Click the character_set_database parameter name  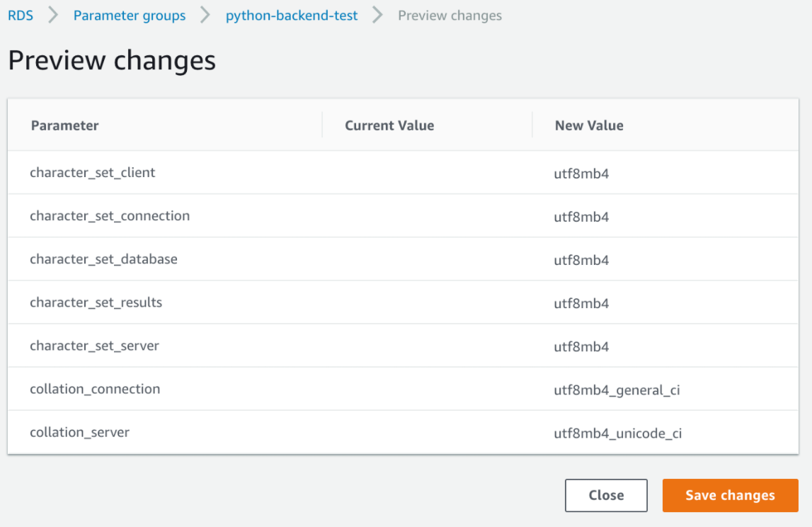click(x=103, y=259)
